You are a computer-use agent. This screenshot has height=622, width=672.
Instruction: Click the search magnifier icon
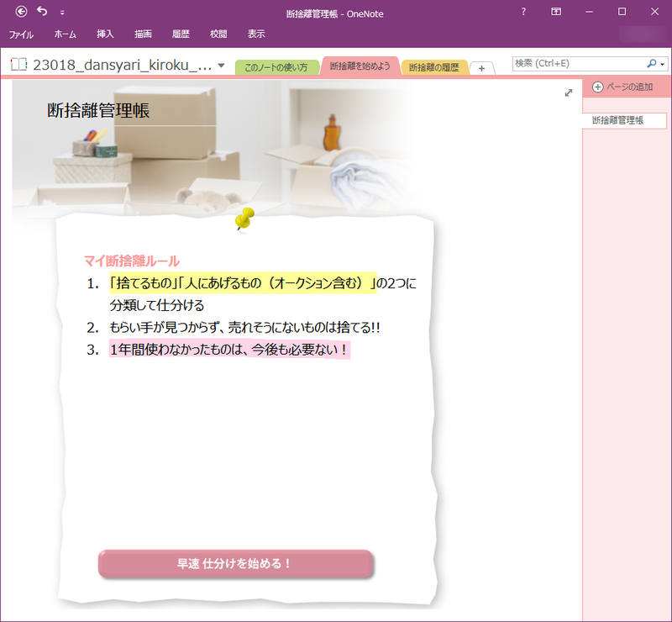[x=651, y=64]
